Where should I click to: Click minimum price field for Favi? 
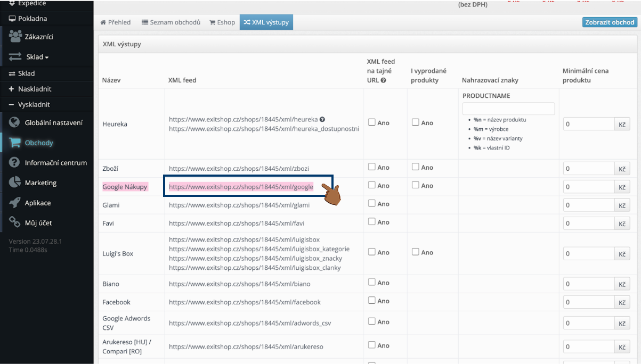point(589,224)
